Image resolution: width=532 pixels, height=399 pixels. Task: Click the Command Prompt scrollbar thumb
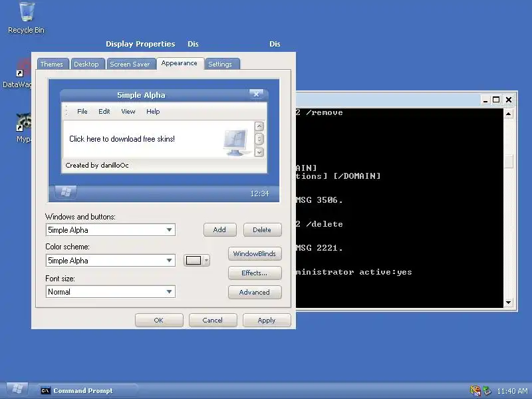click(x=508, y=162)
